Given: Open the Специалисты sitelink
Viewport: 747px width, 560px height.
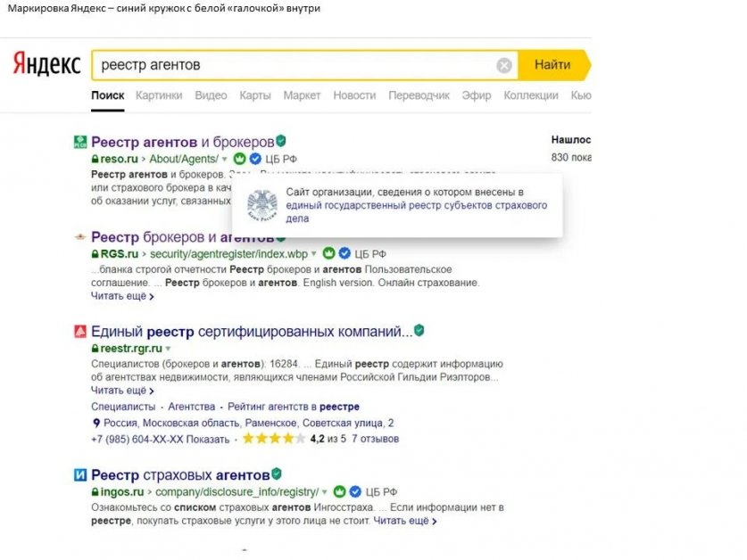Looking at the screenshot, I should pos(123,407).
